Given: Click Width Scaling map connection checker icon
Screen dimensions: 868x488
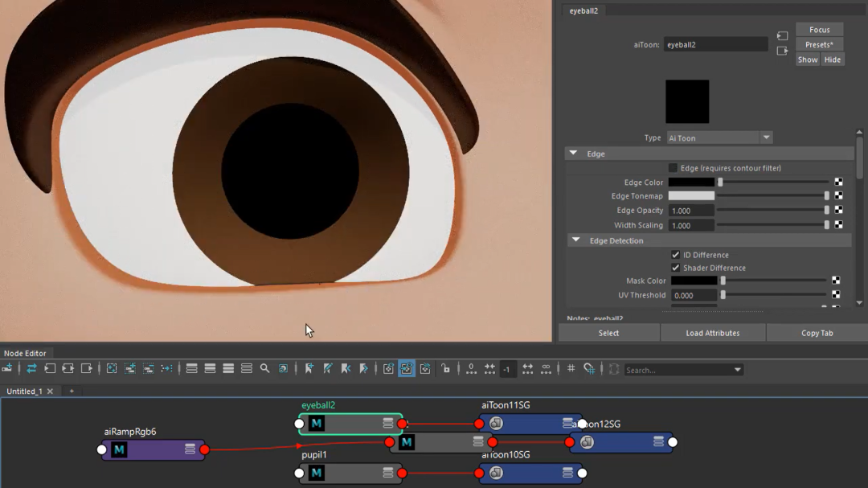Looking at the screenshot, I should (838, 224).
